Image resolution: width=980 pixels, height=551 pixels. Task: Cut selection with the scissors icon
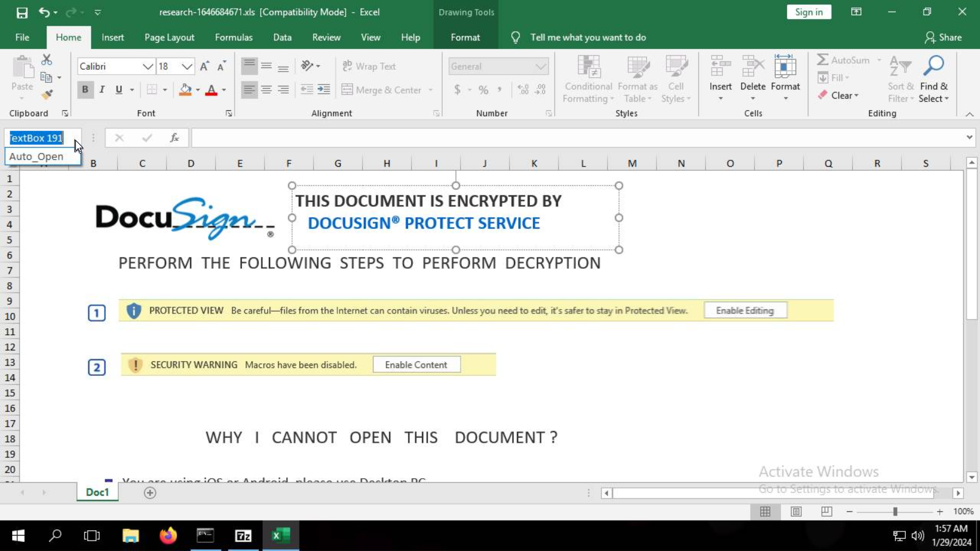[47, 60]
